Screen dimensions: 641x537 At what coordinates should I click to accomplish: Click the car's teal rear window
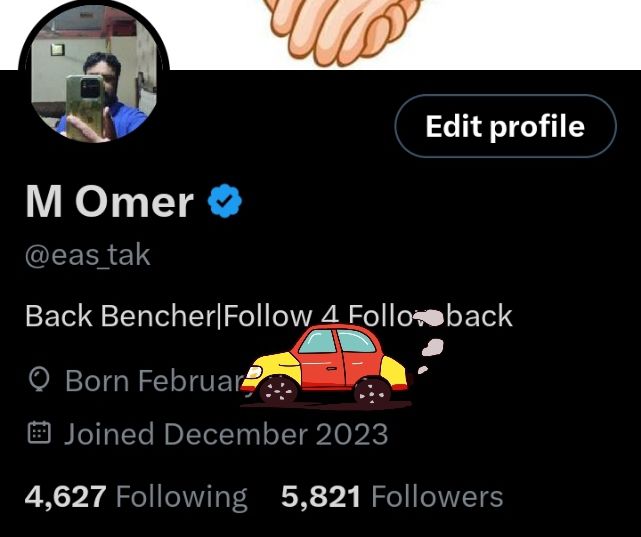356,342
